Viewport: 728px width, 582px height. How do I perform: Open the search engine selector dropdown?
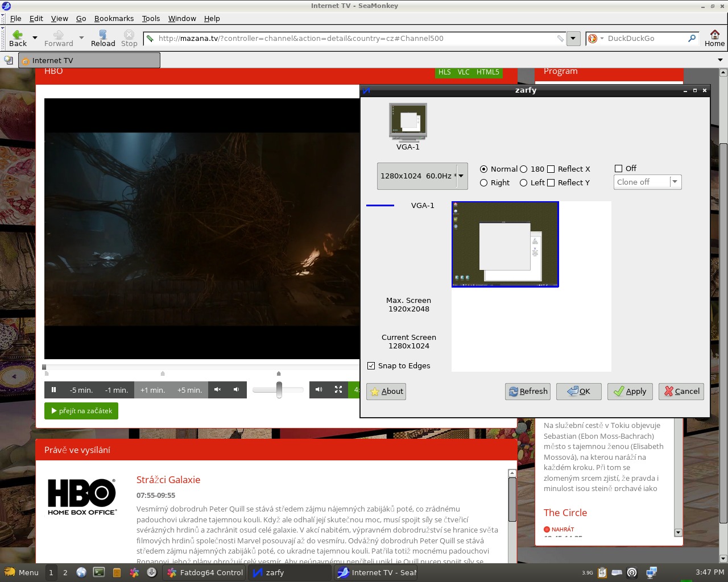point(595,39)
